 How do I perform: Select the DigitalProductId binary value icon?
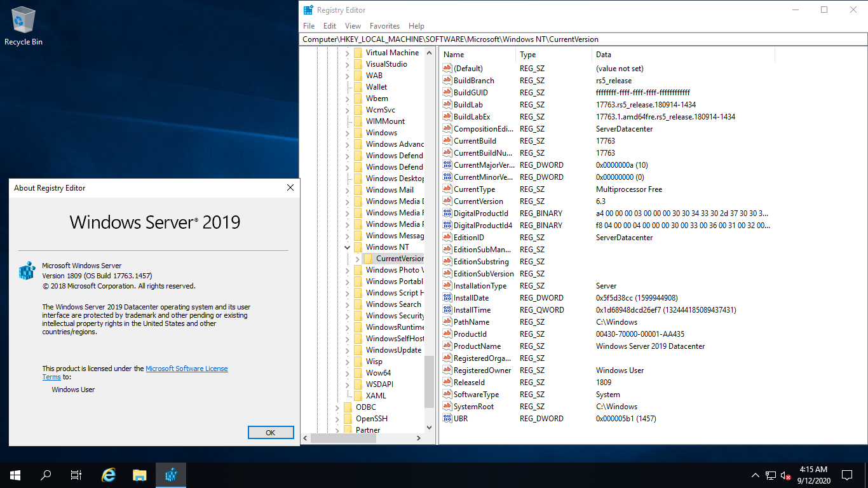[447, 213]
